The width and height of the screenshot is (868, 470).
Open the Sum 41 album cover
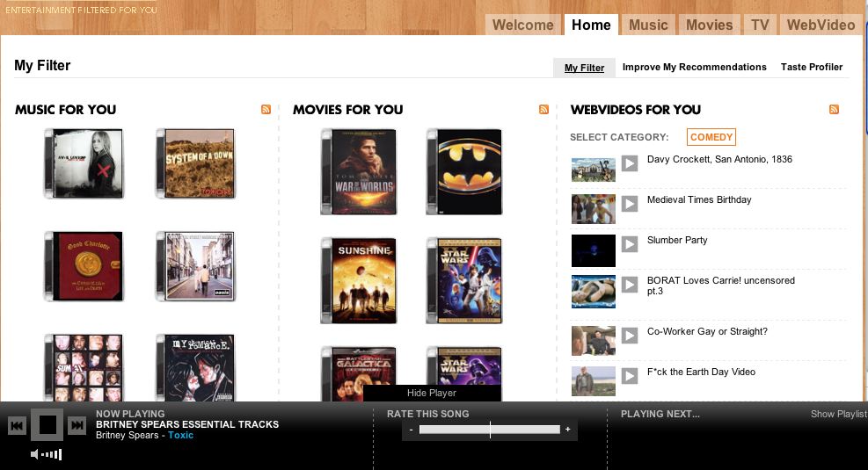pos(84,368)
